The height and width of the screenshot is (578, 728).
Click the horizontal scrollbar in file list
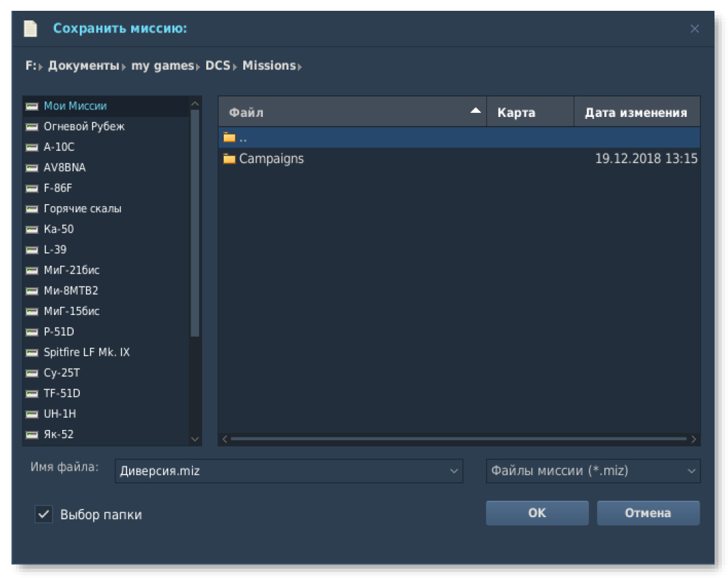458,439
